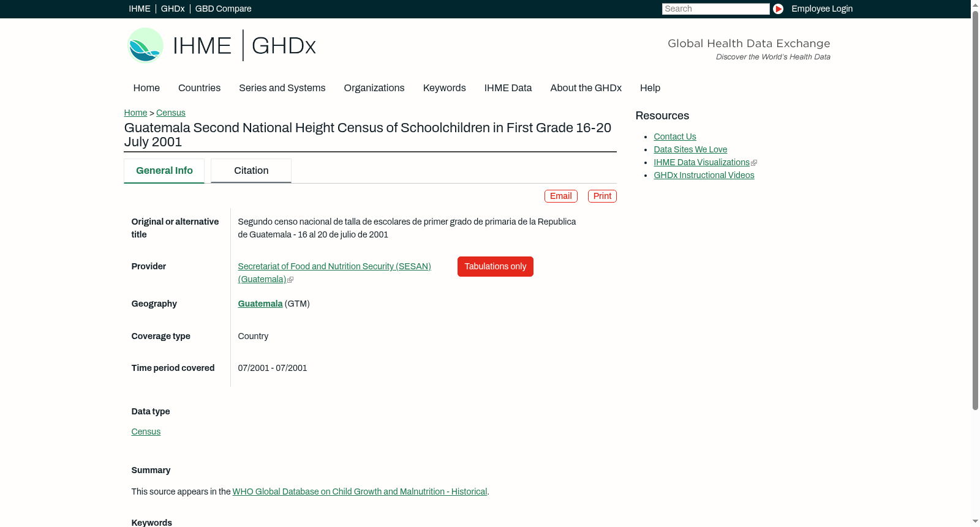The width and height of the screenshot is (980, 527).
Task: Open the IHME Data menu item
Action: coord(508,88)
